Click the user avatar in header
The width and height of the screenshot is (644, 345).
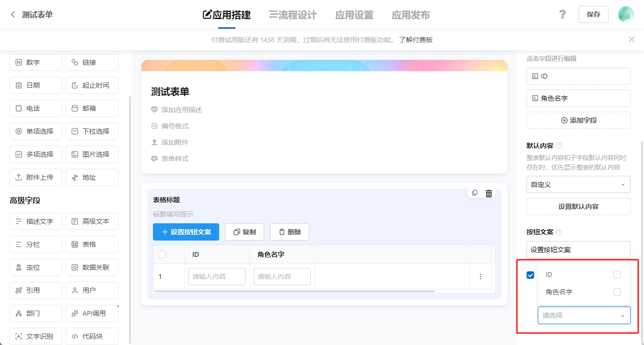click(x=626, y=14)
